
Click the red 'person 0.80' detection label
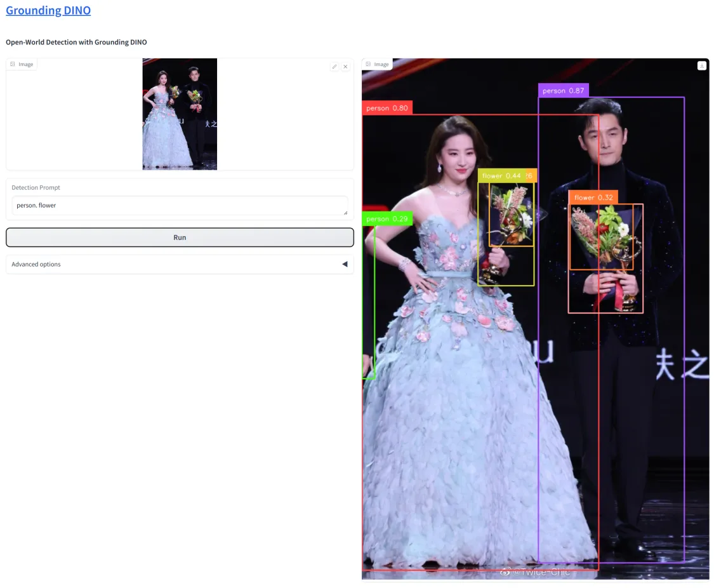387,108
